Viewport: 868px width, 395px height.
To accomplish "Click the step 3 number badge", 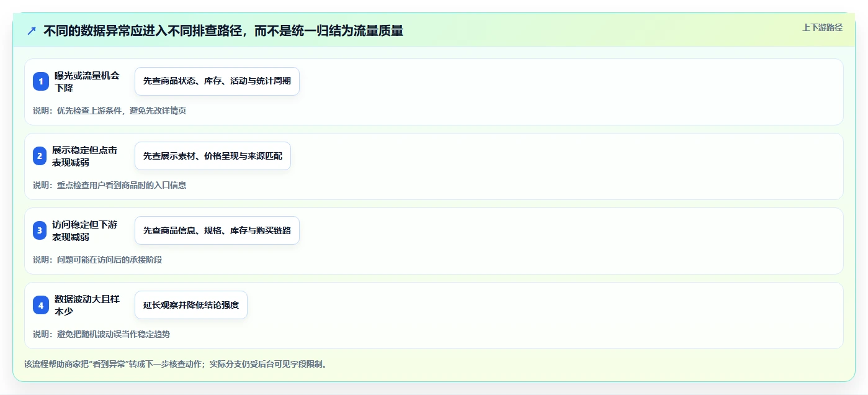I will click(x=40, y=230).
